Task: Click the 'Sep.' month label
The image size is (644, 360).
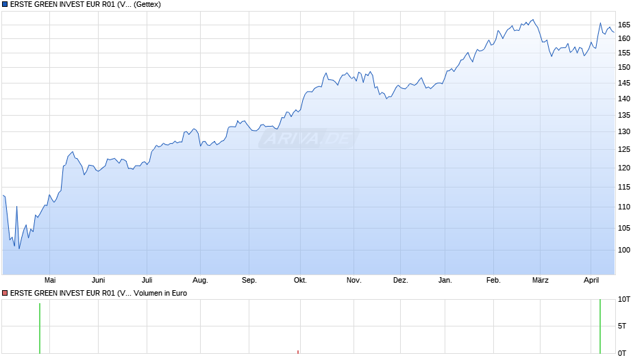Action: pos(249,280)
